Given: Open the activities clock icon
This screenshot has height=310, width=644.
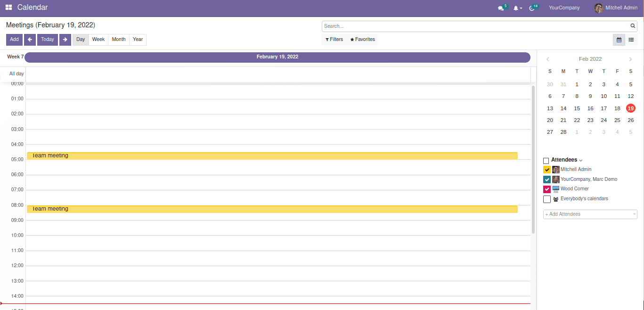Looking at the screenshot, I should pos(532,8).
